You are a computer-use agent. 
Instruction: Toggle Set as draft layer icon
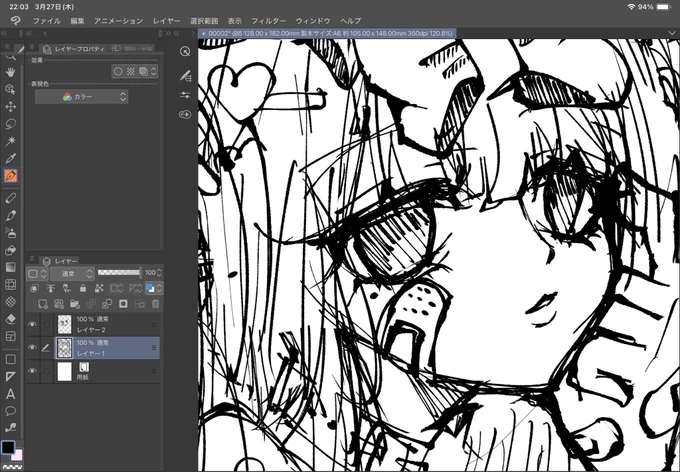pyautogui.click(x=67, y=288)
